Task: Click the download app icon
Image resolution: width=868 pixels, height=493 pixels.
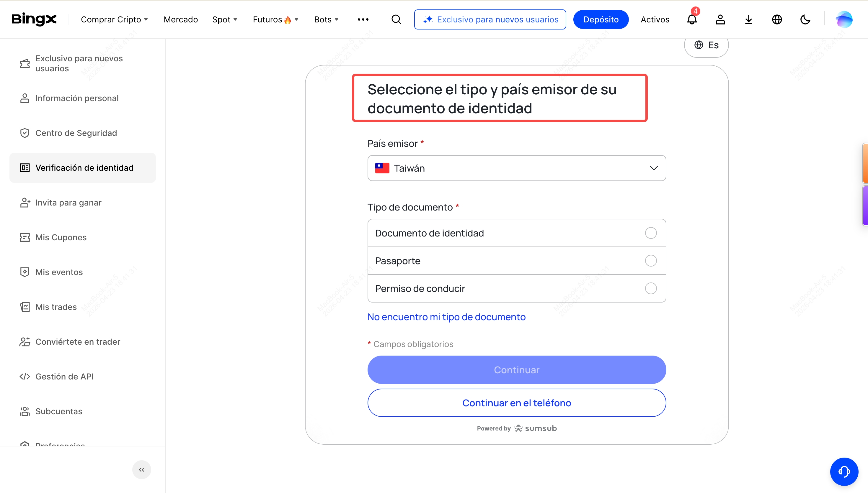Action: 749,20
